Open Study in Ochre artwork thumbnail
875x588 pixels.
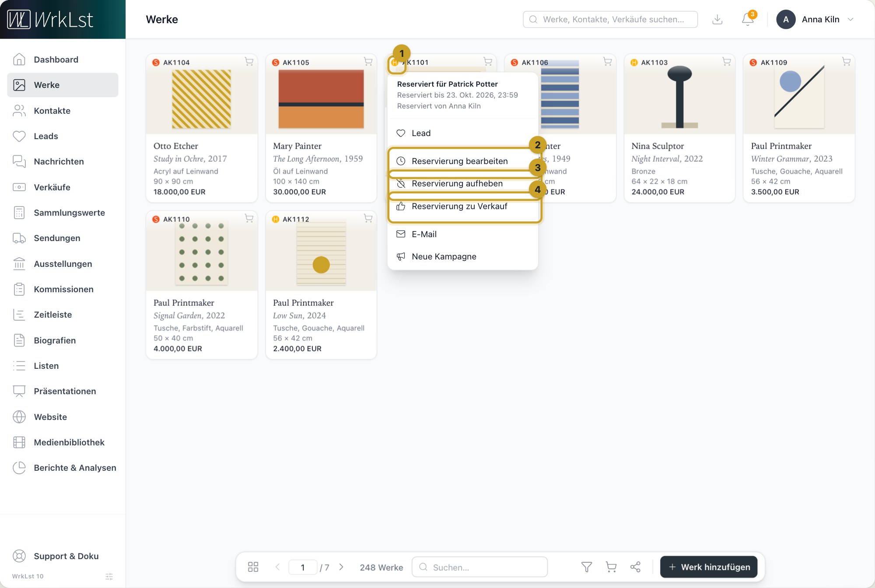pyautogui.click(x=201, y=99)
